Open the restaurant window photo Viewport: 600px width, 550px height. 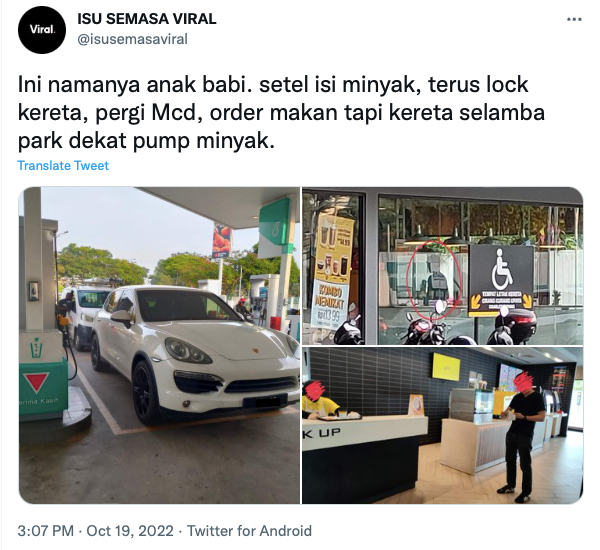click(442, 266)
